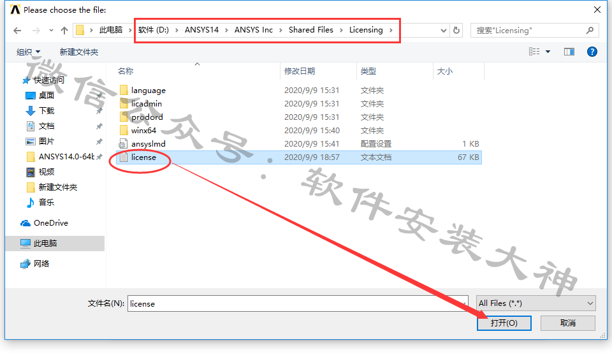Sort by 名称 column header
Screen dimensions: 612x364
click(126, 71)
